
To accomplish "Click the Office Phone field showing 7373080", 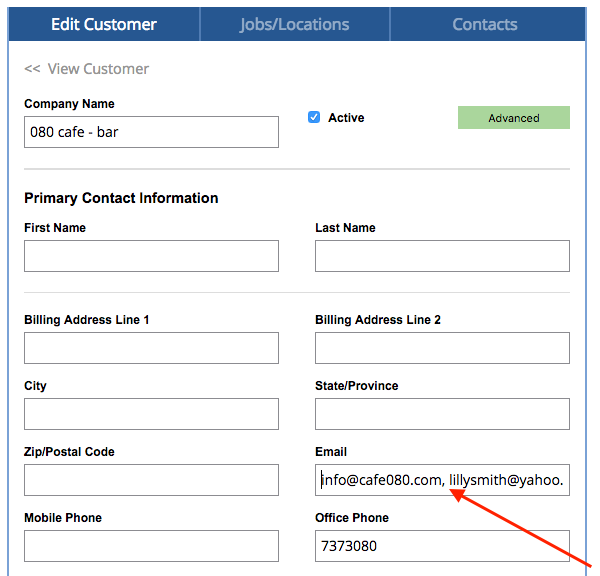I will tap(442, 546).
